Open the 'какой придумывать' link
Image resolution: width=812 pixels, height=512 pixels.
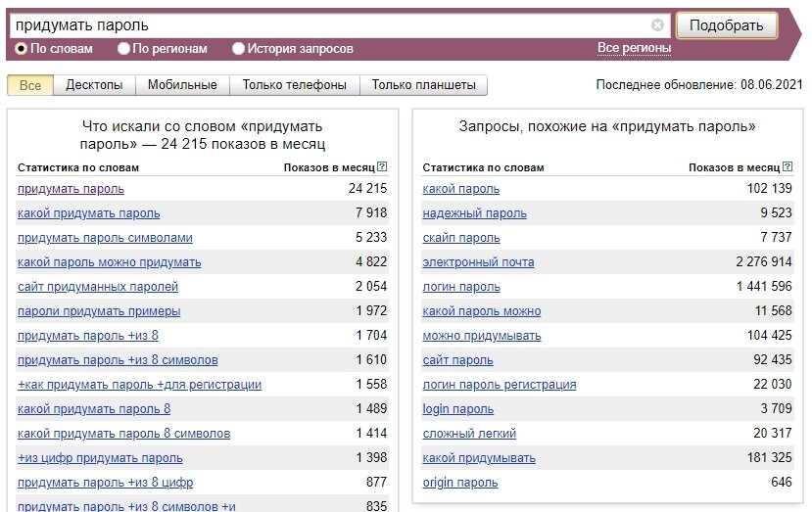(x=479, y=458)
